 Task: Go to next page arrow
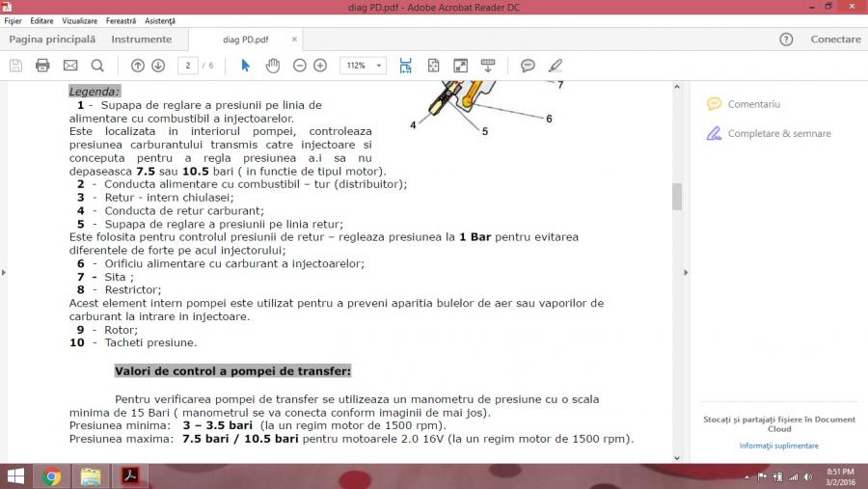(158, 66)
